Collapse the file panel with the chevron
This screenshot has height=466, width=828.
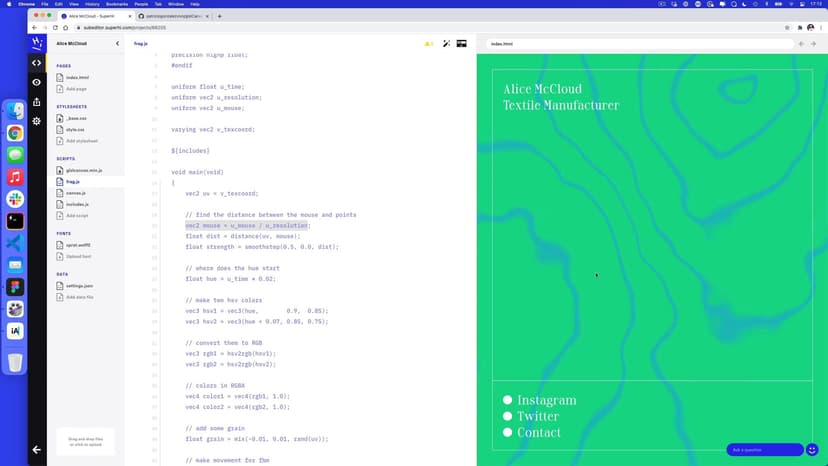[x=117, y=44]
